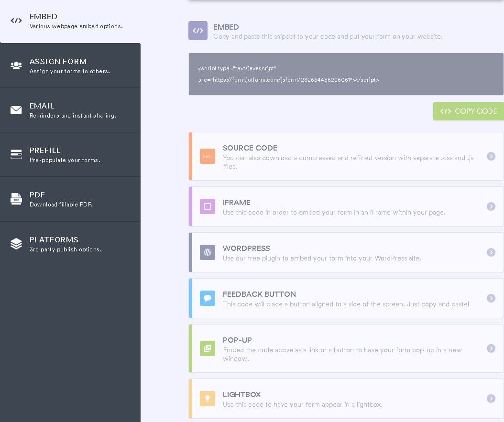
Task: Go to the PDF sidebar tab
Action: click(70, 199)
